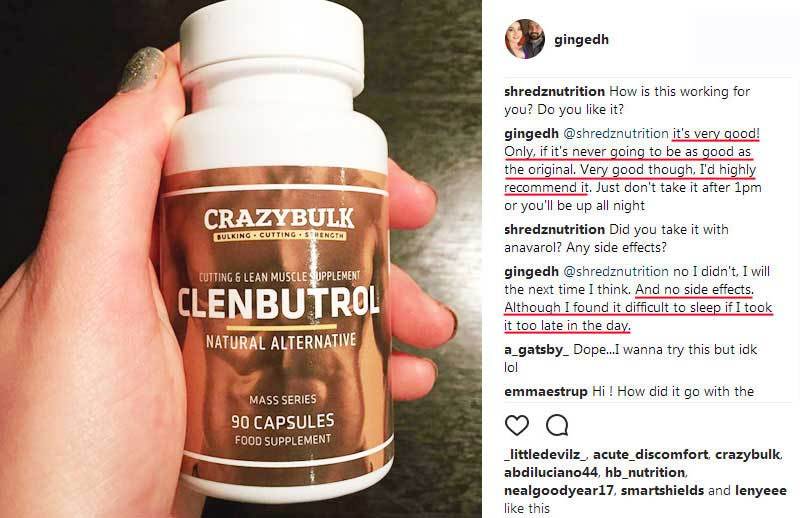Click @shredznutrition mention in second reply
Image resolution: width=800 pixels, height=518 pixels.
[x=615, y=272]
